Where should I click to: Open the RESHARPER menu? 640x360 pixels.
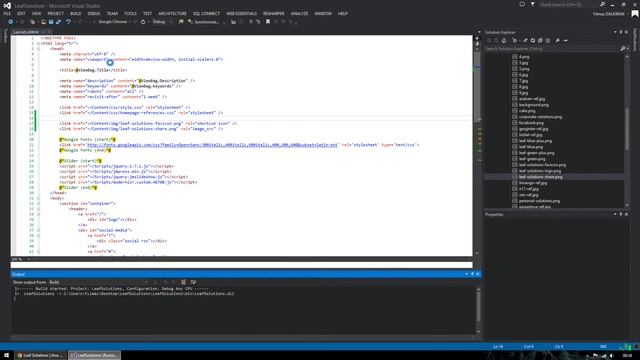(273, 13)
